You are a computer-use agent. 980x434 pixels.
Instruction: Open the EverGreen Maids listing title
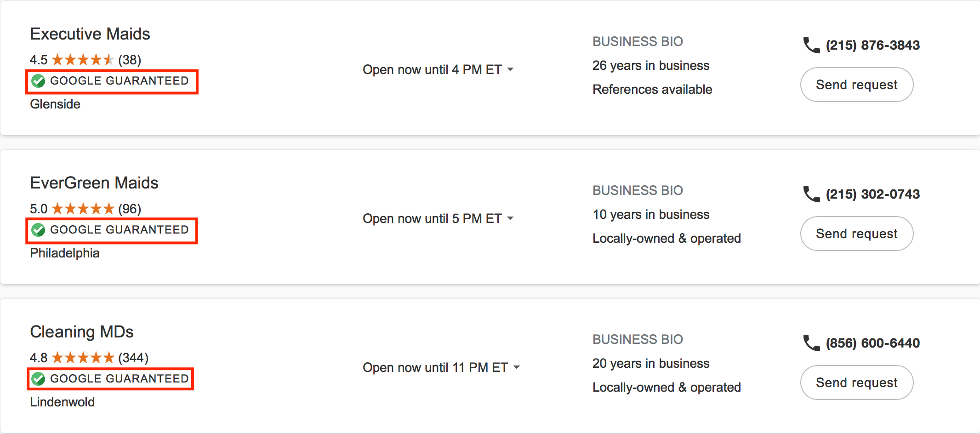tap(94, 183)
